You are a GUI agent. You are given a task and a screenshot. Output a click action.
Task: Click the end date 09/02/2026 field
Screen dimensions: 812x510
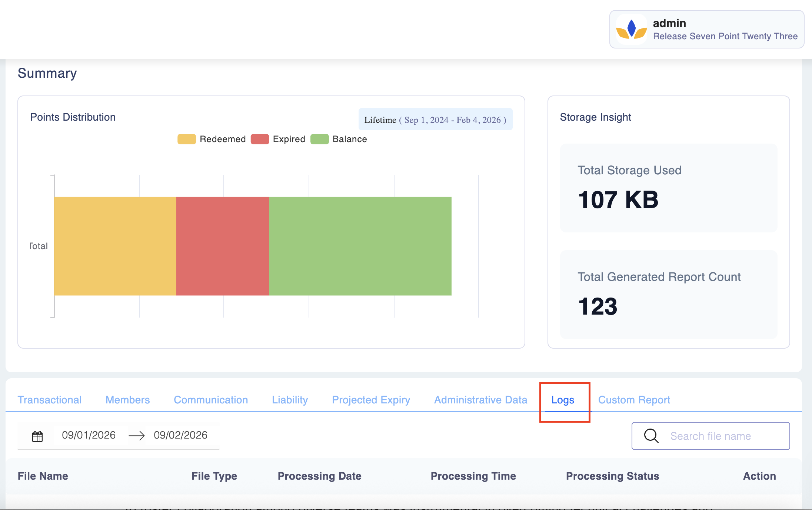pyautogui.click(x=180, y=435)
